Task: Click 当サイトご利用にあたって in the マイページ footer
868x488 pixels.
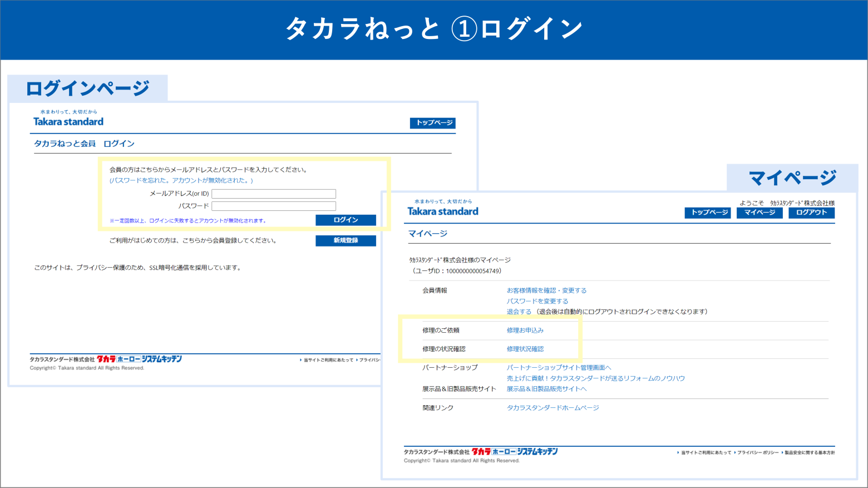Action: pyautogui.click(x=706, y=453)
